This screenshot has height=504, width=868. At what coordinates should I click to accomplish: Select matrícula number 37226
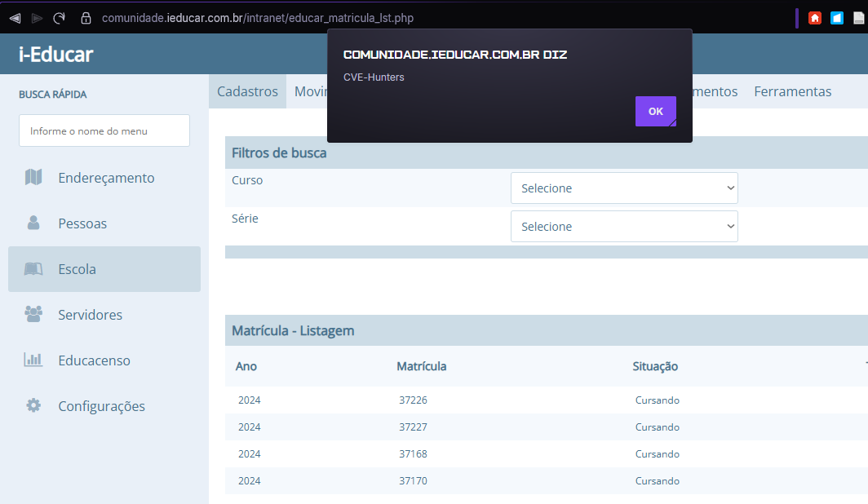(413, 400)
